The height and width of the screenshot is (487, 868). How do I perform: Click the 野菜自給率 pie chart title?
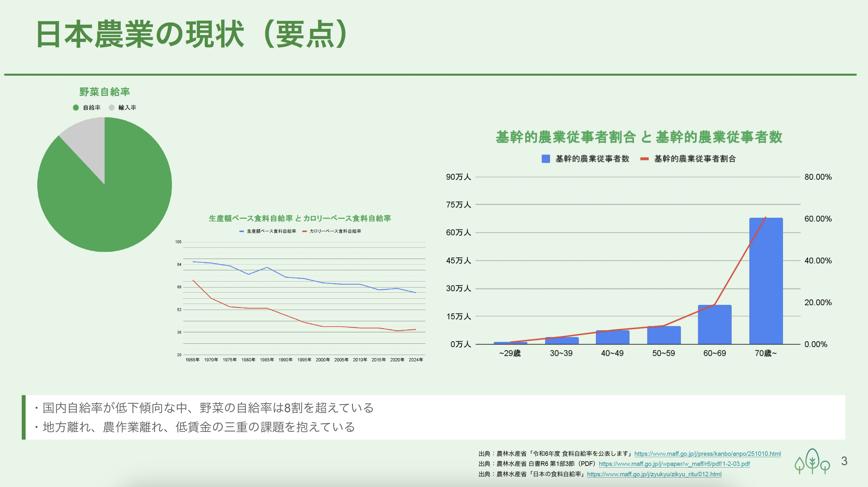click(104, 92)
